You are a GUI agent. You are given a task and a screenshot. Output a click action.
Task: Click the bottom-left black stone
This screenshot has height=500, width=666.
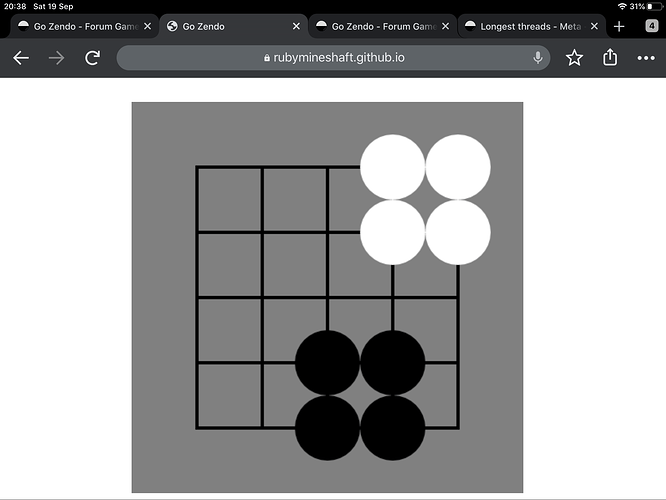point(327,428)
